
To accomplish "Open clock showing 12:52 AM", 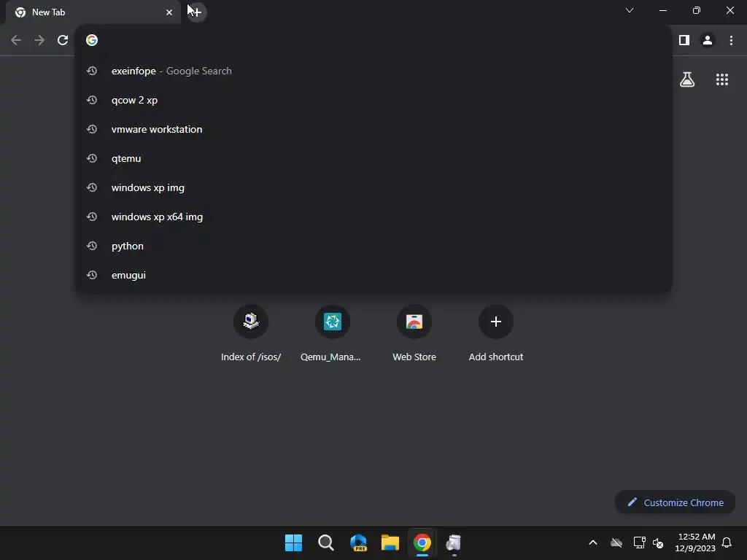I will [x=695, y=542].
